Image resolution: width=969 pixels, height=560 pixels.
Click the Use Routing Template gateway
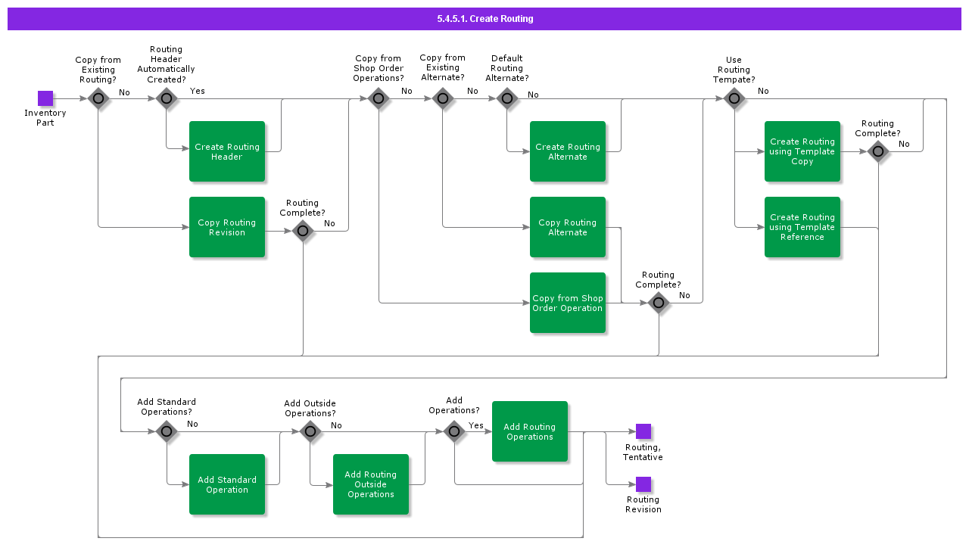[x=734, y=98]
